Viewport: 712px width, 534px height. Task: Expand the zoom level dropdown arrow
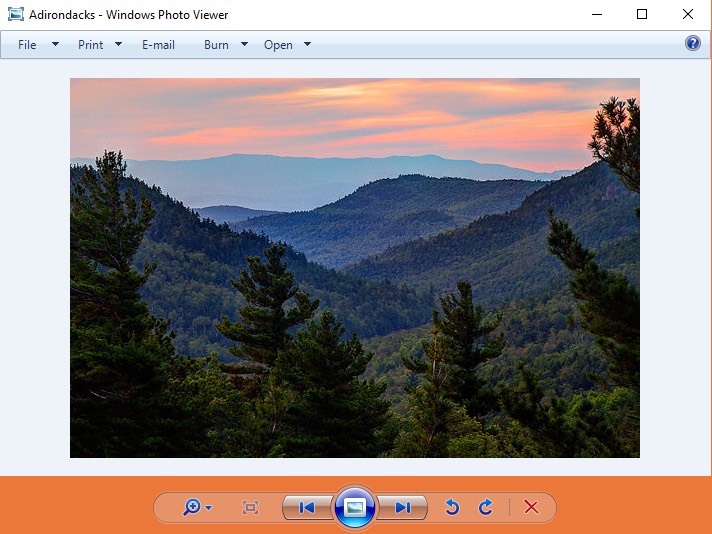[x=209, y=508]
